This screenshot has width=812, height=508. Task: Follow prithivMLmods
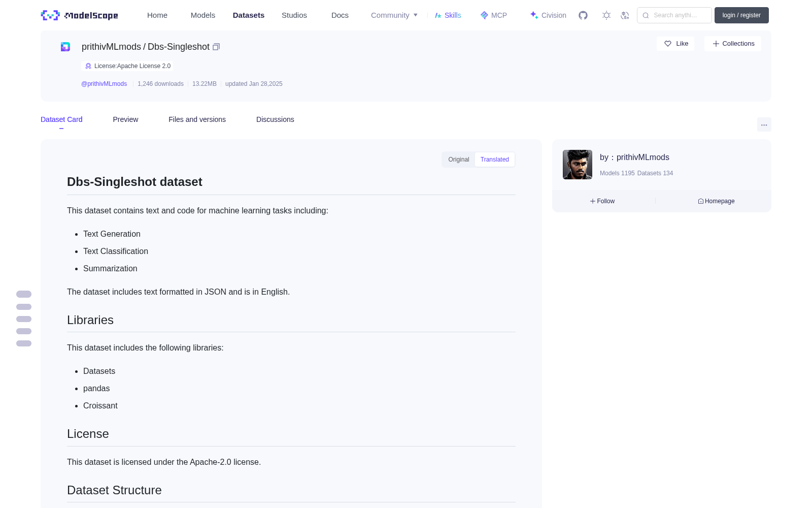pos(602,201)
